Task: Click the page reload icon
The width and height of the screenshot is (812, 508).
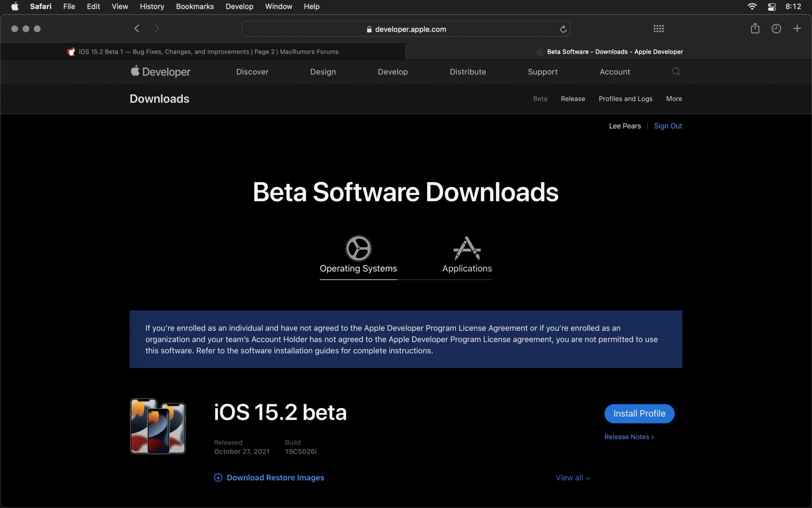Action: [x=563, y=29]
